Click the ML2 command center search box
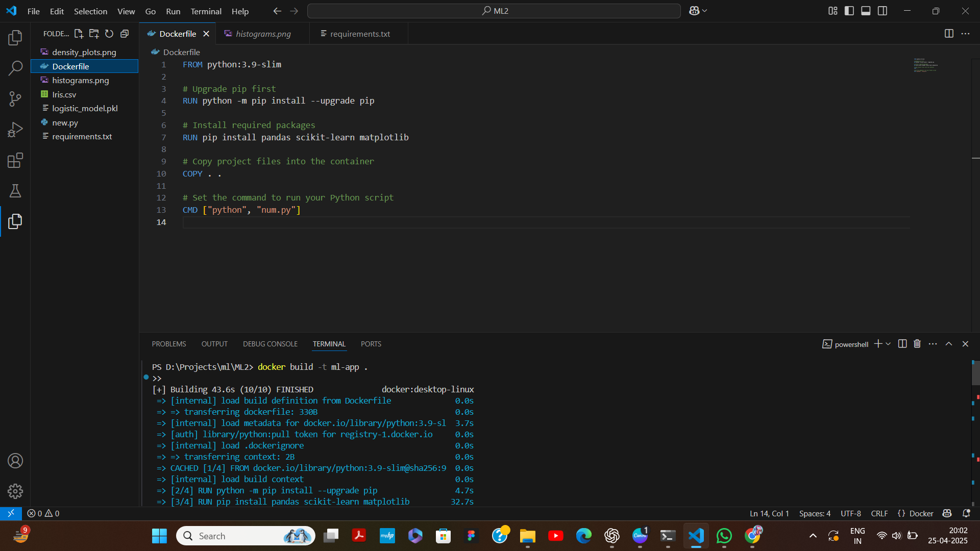Screen dimensions: 980x551 pos(494,11)
